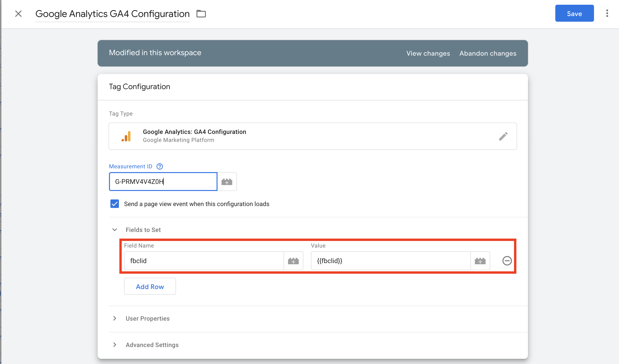Image resolution: width=619 pixels, height=364 pixels.
Task: Close the tag editor with the X icon
Action: coord(18,14)
